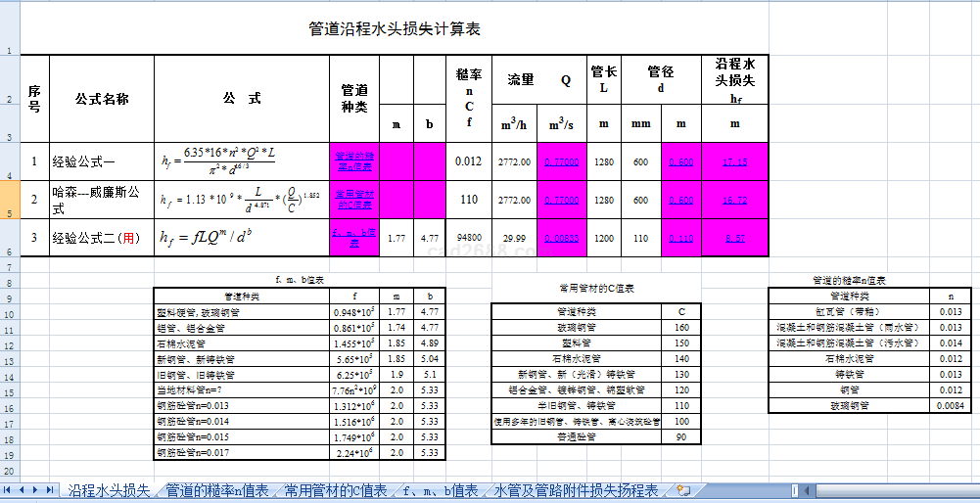Open the f、m、b值表 sheet tab
The width and height of the screenshot is (980, 503).
click(x=440, y=490)
